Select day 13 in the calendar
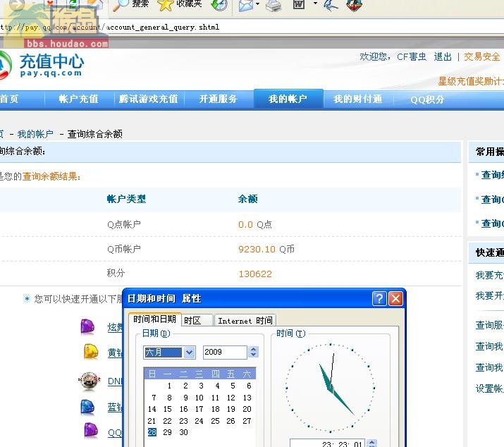 (x=247, y=398)
